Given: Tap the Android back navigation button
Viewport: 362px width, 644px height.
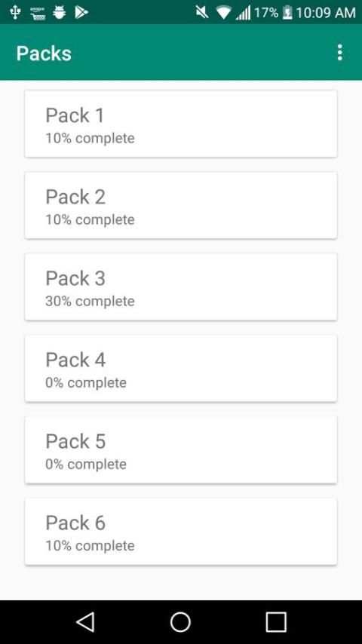Looking at the screenshot, I should [85, 621].
